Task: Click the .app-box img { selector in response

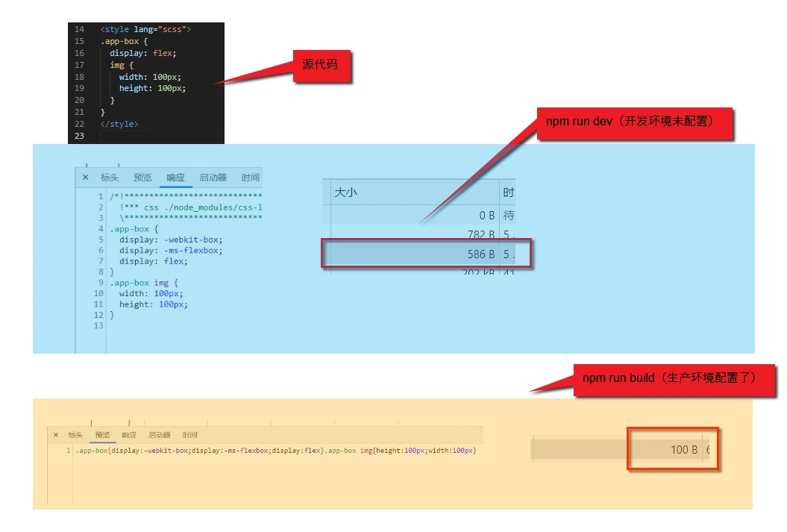Action: click(144, 283)
